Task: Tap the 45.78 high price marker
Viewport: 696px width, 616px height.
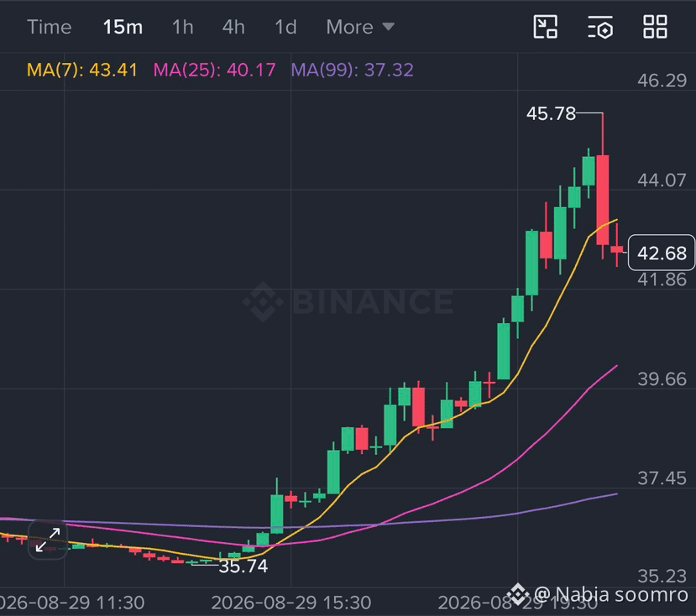Action: (551, 113)
